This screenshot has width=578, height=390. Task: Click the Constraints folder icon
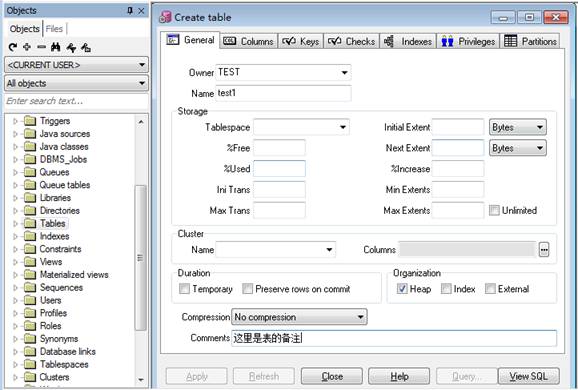(30, 249)
